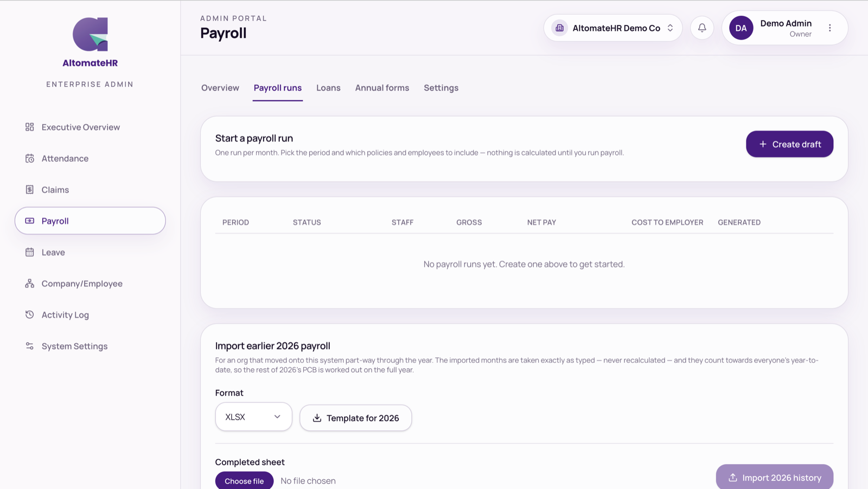Open the Annual forms tab

[382, 88]
